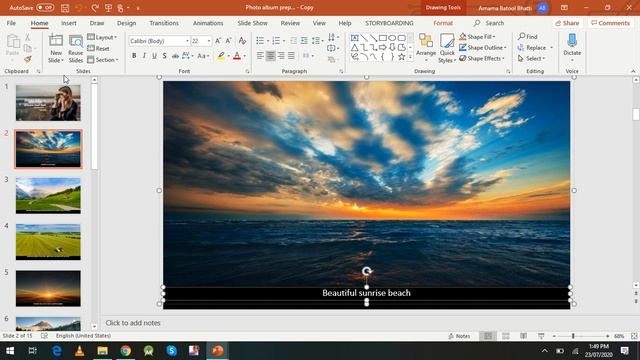Adjust the zoom slider handle

(573, 336)
